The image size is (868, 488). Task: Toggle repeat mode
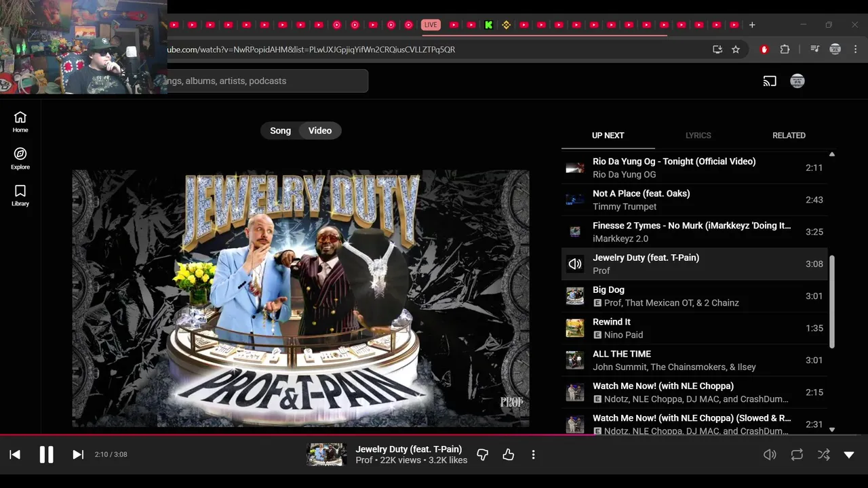797,455
